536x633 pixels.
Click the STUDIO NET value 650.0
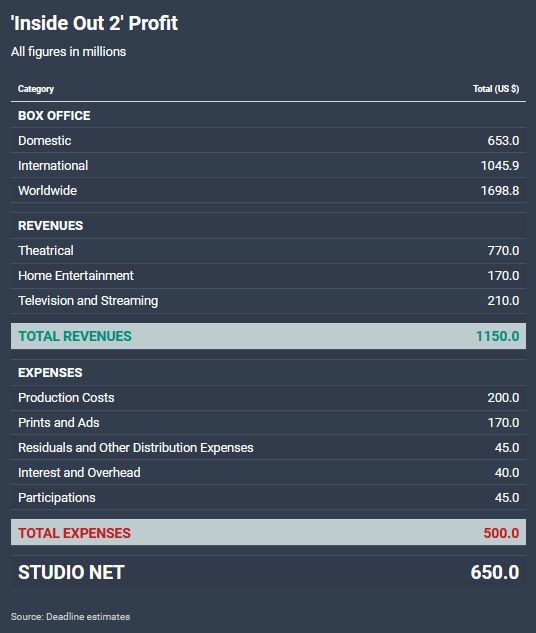[x=495, y=572]
